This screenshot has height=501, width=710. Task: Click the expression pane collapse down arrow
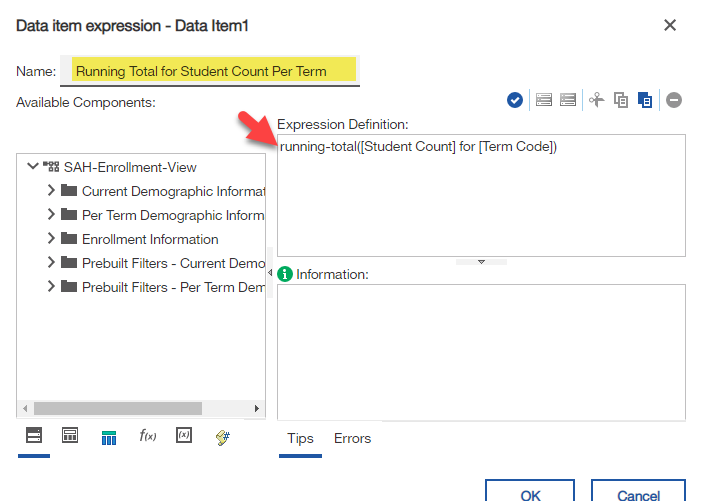[x=481, y=262]
